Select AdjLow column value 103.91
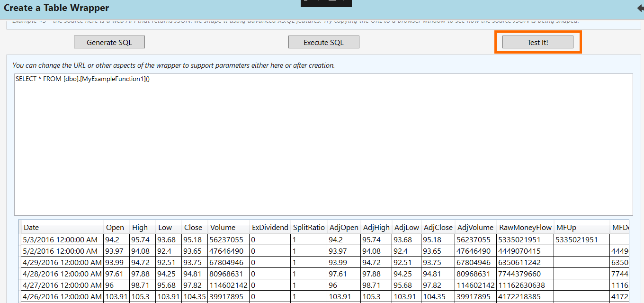The height and width of the screenshot is (303, 644). click(407, 296)
